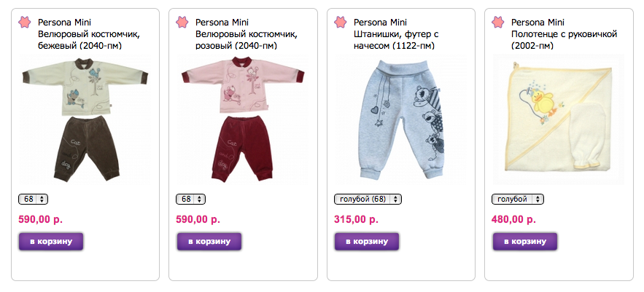Add beige velour suit to cart
This screenshot has width=644, height=292.
click(51, 242)
